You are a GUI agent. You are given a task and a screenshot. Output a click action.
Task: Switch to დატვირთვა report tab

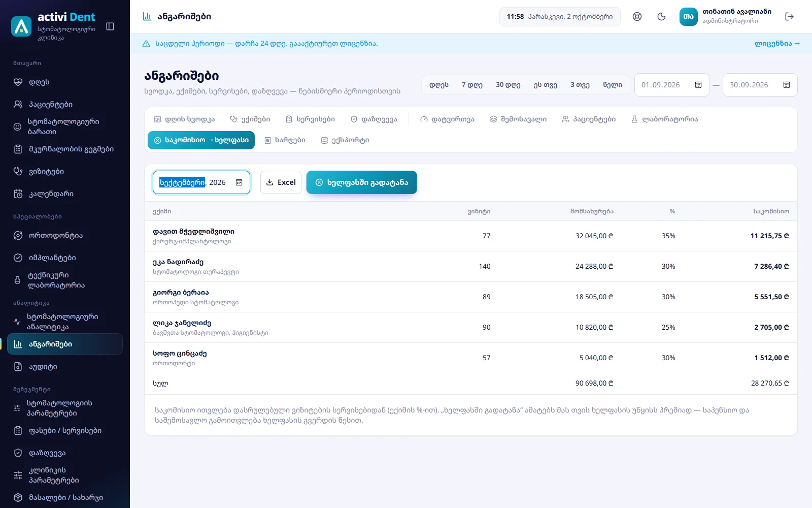click(447, 119)
